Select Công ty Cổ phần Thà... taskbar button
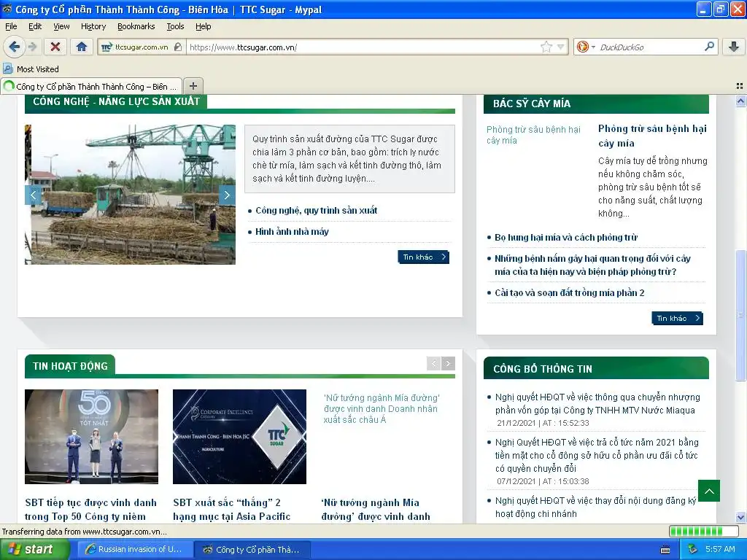Screen dimensions: 747x560 click(x=252, y=550)
